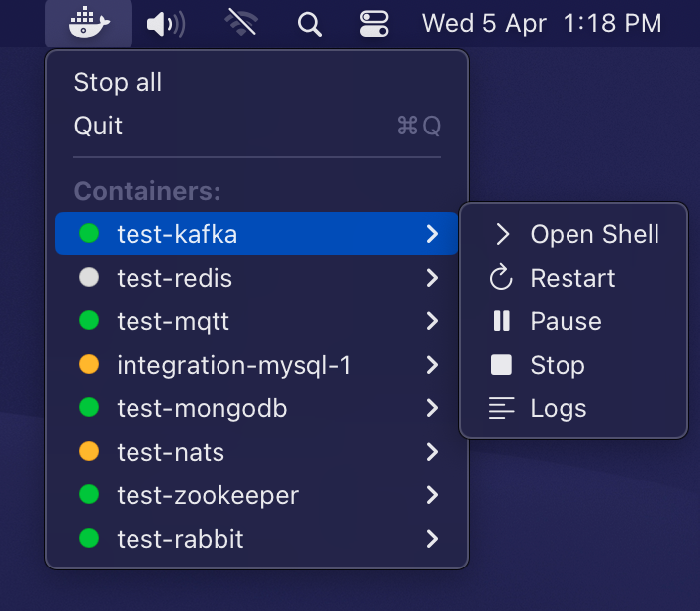Click the date and time clock
700x611 pixels.
(542, 23)
